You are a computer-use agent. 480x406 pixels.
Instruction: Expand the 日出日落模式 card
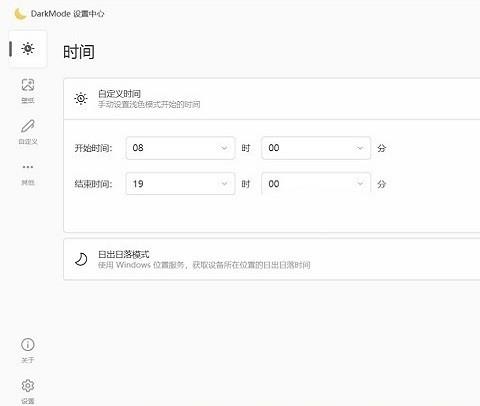272,259
